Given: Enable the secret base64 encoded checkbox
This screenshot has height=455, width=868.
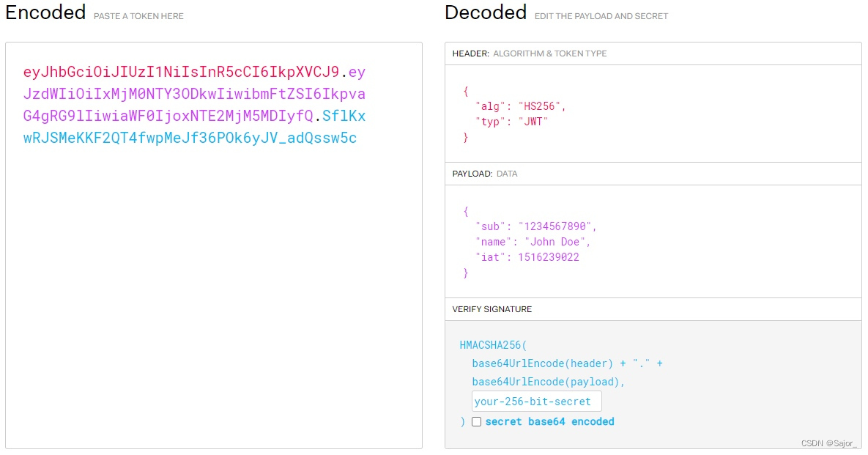Looking at the screenshot, I should (476, 422).
